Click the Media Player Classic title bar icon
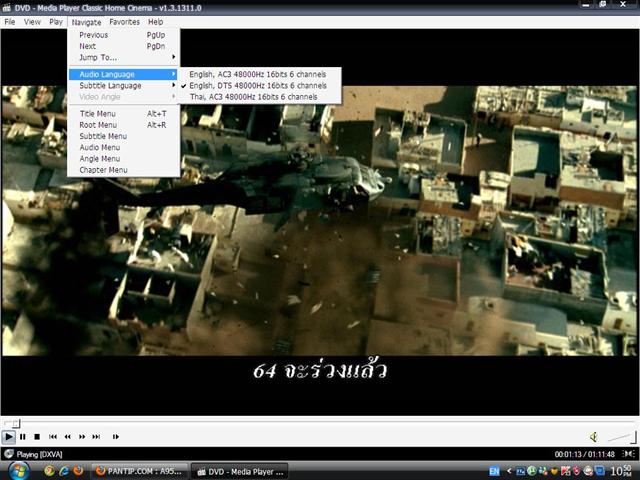This screenshot has width=640, height=480. [7, 8]
